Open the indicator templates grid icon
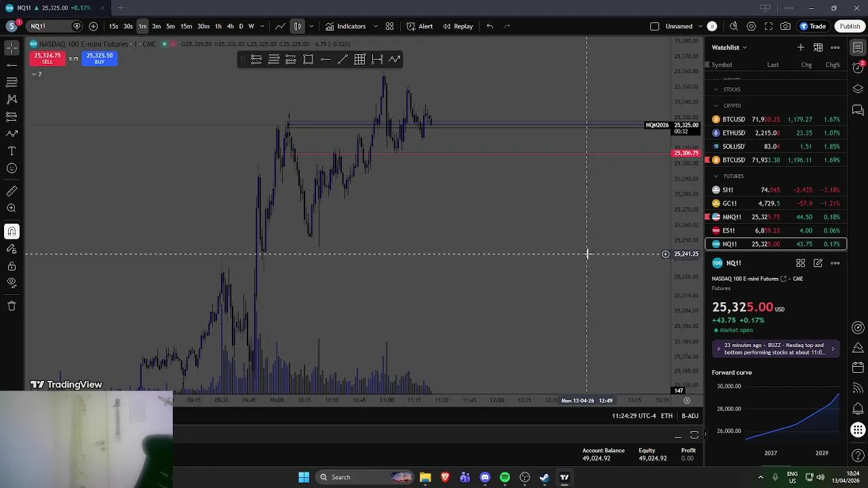Viewport: 868px width, 488px height. pyautogui.click(x=390, y=26)
